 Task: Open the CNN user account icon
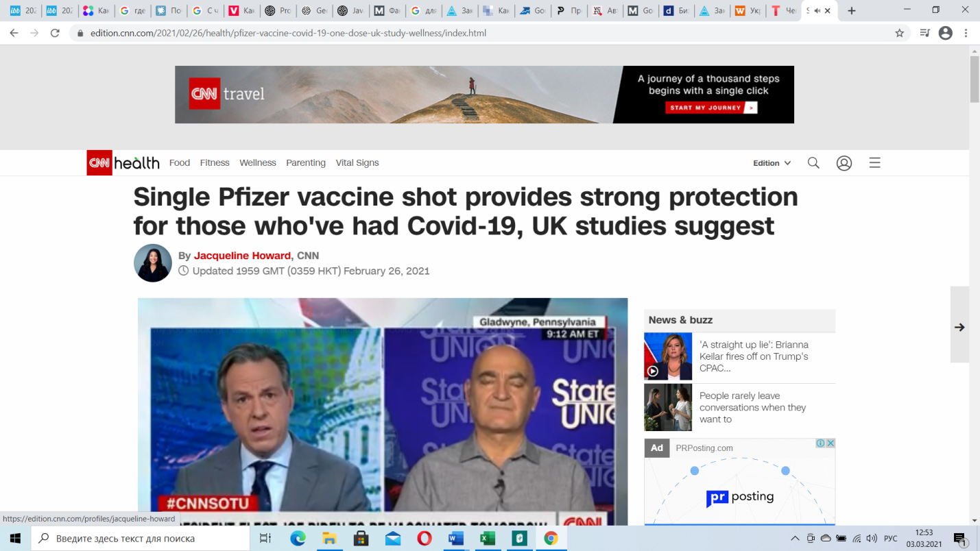tap(844, 163)
